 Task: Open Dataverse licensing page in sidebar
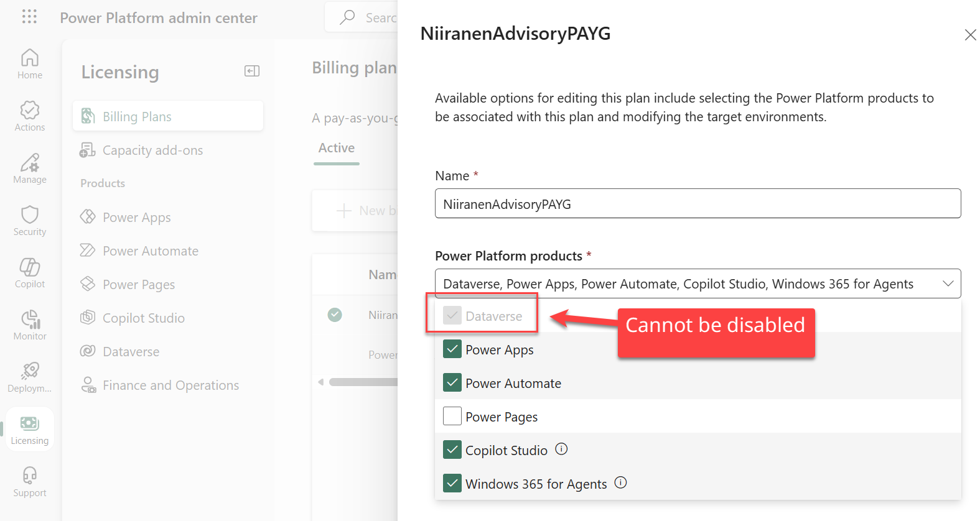click(168, 351)
